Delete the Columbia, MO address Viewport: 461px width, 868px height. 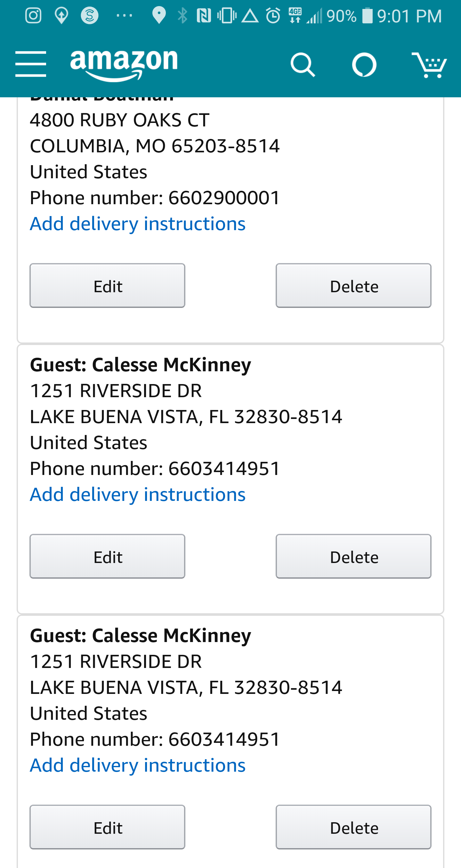click(x=353, y=286)
